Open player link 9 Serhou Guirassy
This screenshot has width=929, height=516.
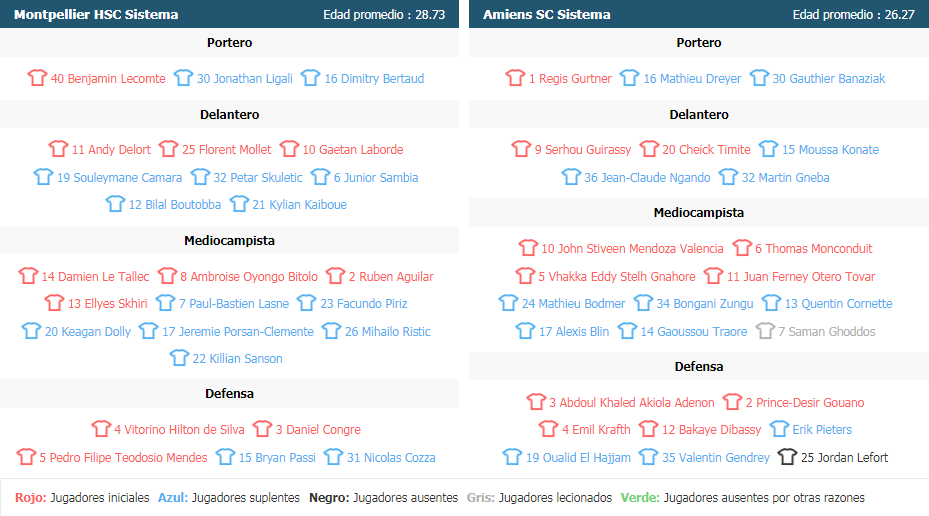(583, 149)
